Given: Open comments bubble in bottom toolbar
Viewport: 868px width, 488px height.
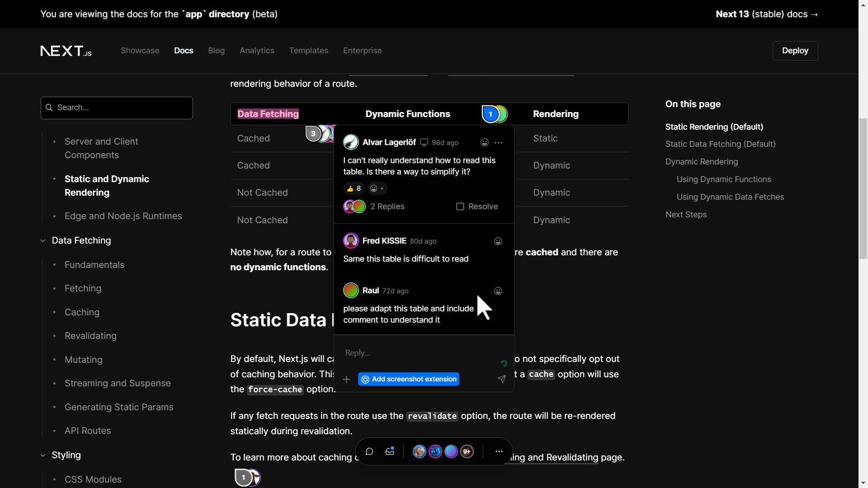Looking at the screenshot, I should [x=369, y=451].
